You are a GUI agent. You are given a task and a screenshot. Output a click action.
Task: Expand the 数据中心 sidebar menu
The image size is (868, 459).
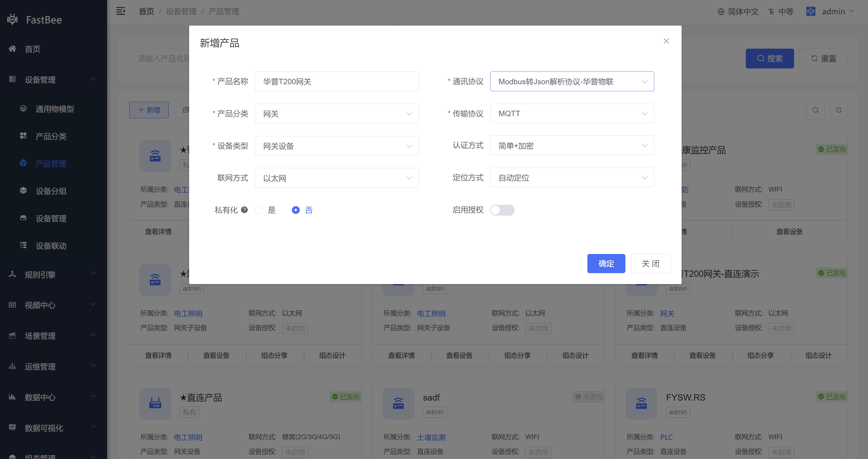click(x=53, y=397)
